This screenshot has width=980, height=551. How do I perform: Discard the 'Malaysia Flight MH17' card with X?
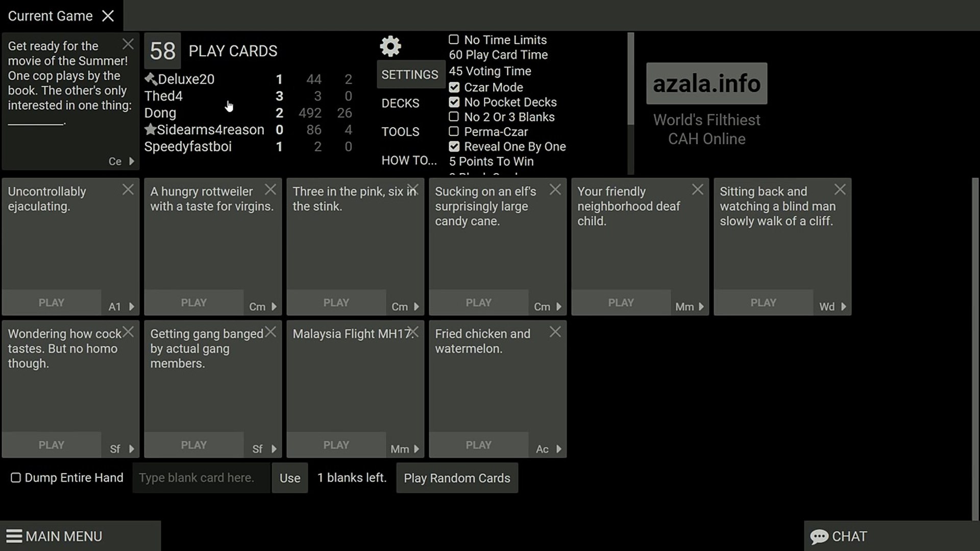(413, 332)
